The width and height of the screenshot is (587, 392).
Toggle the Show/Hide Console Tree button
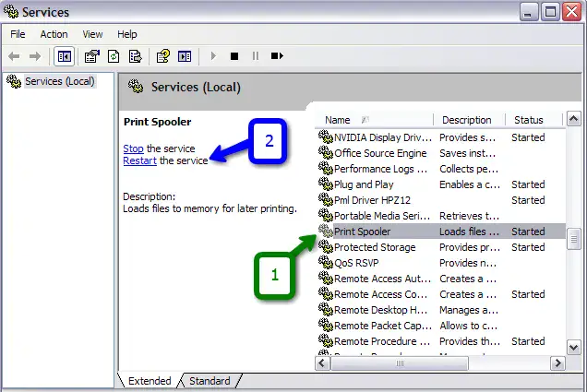click(64, 56)
